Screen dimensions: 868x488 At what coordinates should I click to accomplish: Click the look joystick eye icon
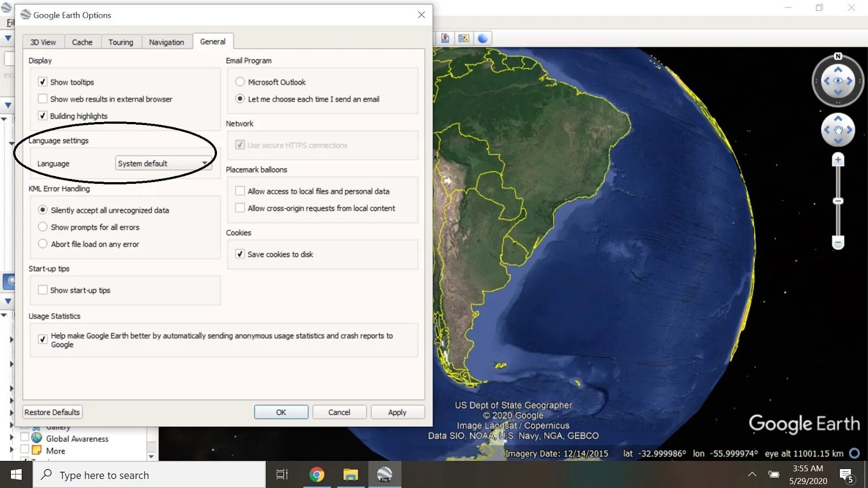pyautogui.click(x=838, y=81)
